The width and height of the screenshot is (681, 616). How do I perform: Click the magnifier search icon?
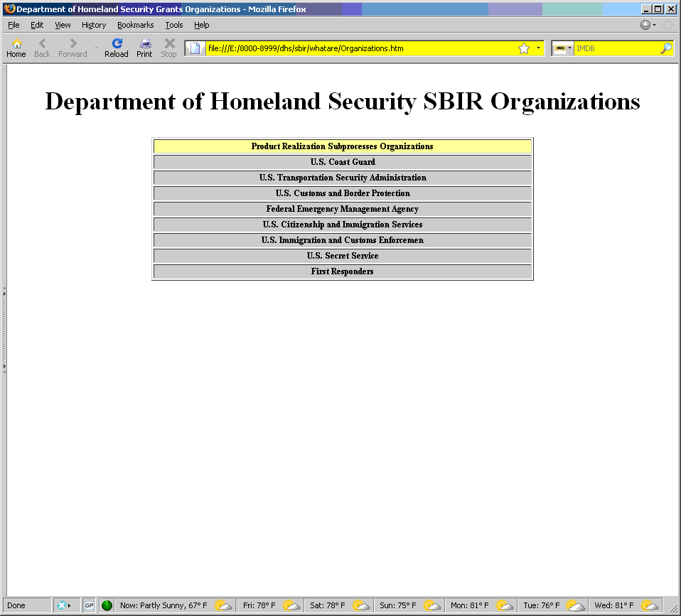tap(666, 48)
